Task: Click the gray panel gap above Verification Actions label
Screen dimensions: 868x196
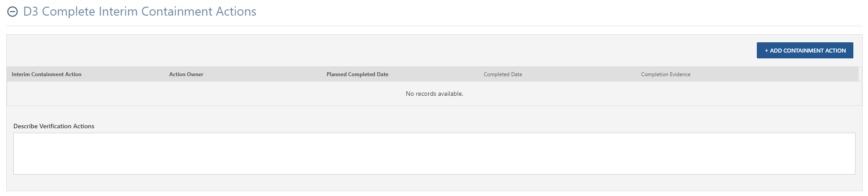Action: point(434,114)
